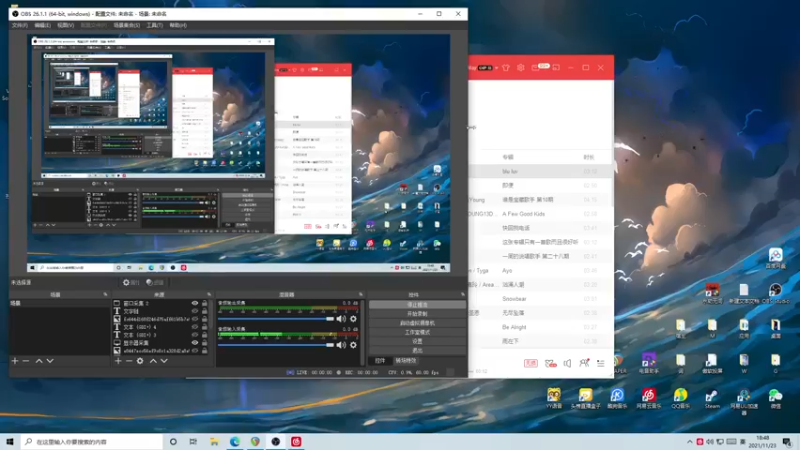Select song row Be Alright

541,327
